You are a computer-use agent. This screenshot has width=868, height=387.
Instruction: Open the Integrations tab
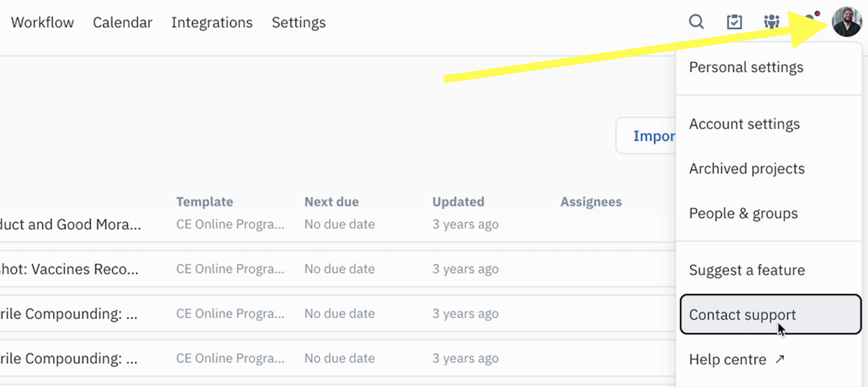[x=212, y=22]
